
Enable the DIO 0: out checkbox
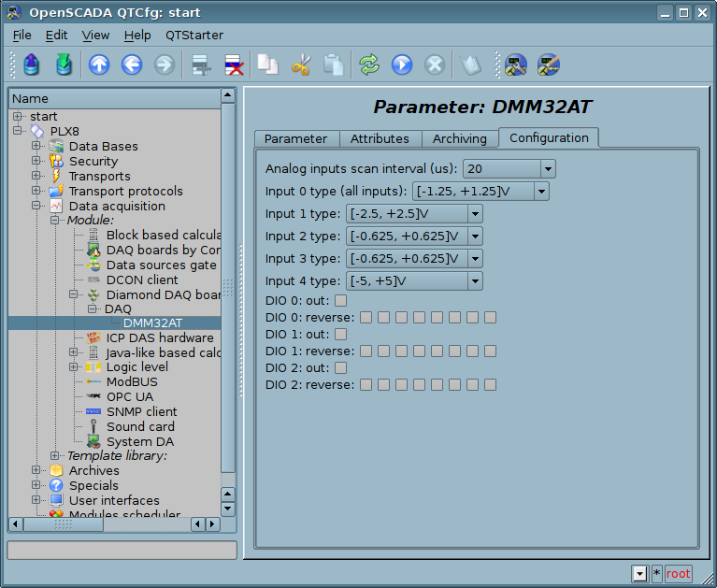[340, 300]
